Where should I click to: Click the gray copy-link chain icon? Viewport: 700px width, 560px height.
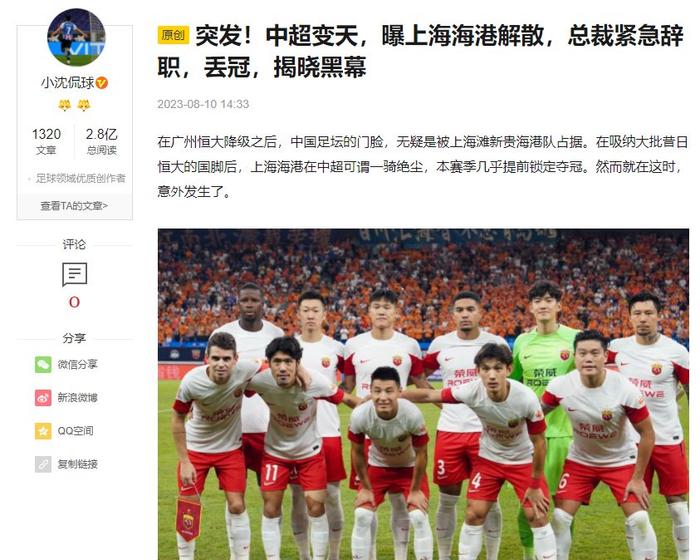(x=43, y=464)
